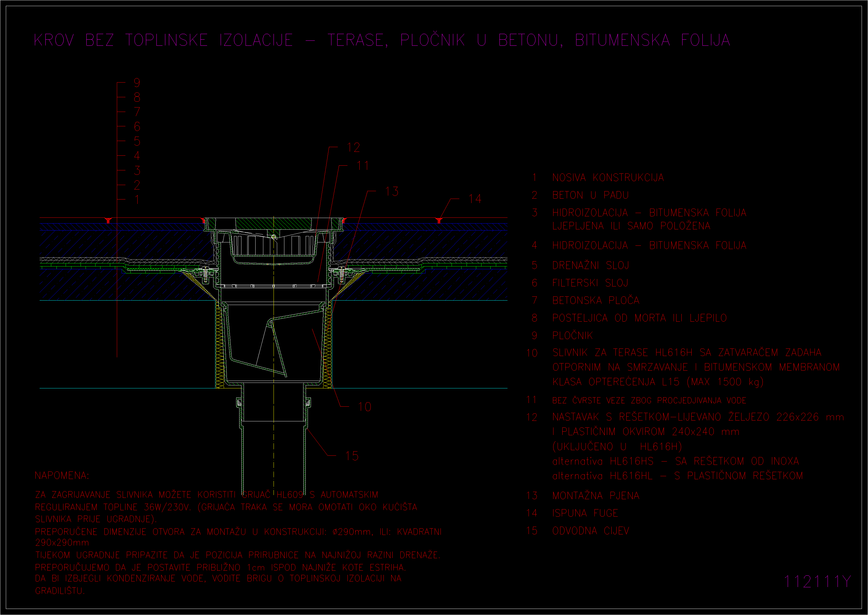
Task: Click the note line starting 'PREPORUČUJEMO DA JE POSTAVITE'
Action: point(220,568)
